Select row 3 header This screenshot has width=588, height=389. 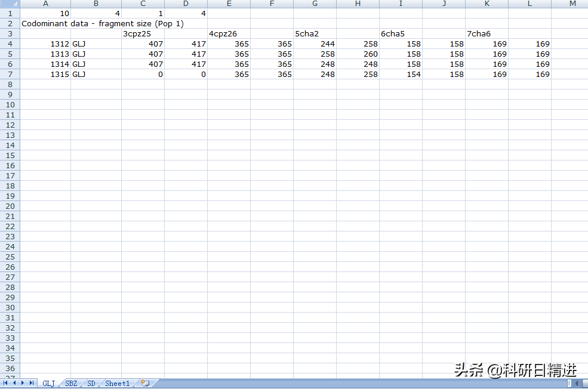click(x=10, y=33)
